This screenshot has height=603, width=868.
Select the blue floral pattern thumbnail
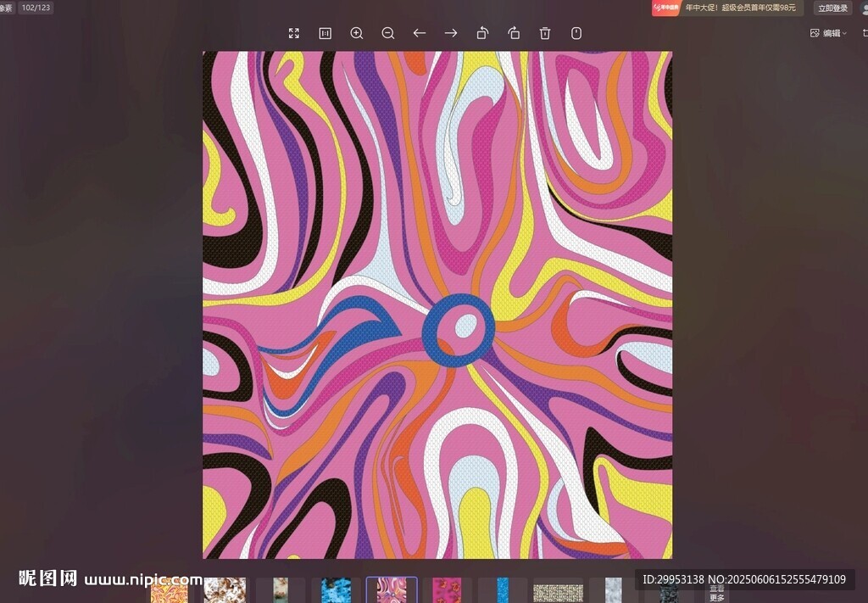pyautogui.click(x=336, y=590)
